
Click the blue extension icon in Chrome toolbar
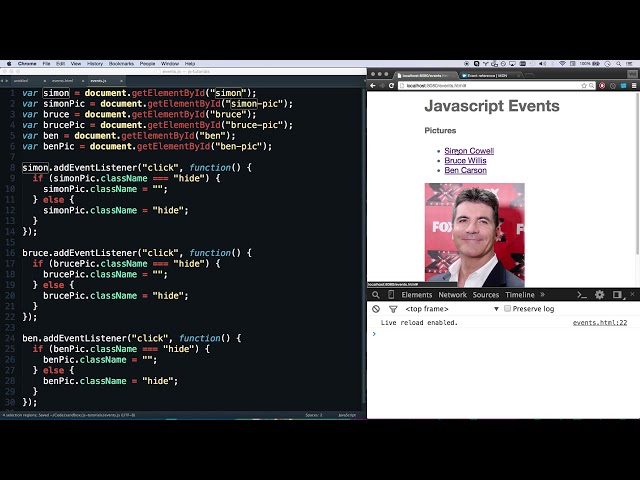click(623, 86)
